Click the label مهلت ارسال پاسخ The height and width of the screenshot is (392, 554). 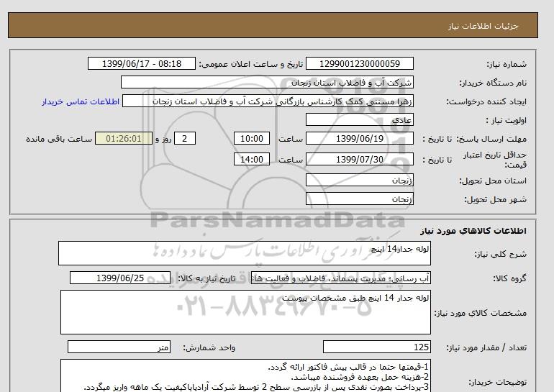491,139
